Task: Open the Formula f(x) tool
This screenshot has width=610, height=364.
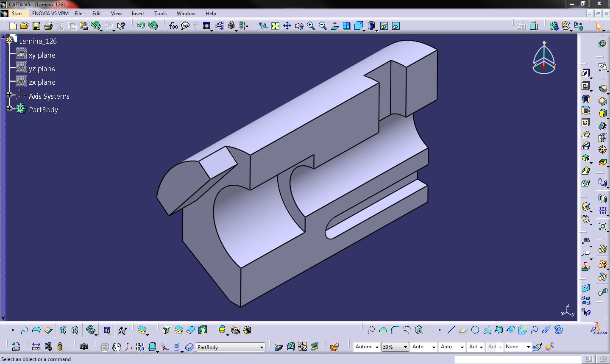Action: click(x=173, y=26)
